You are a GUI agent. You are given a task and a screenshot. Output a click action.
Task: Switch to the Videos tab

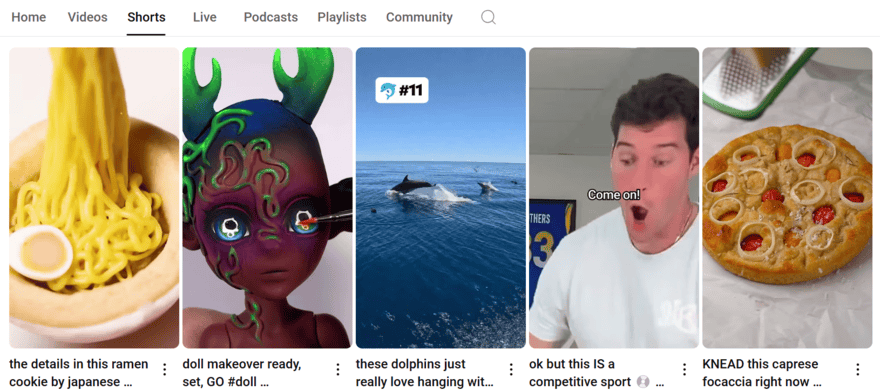pyautogui.click(x=88, y=17)
